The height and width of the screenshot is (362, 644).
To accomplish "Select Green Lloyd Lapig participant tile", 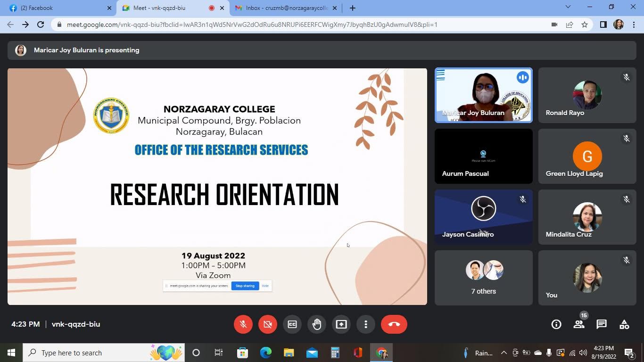I will tap(587, 156).
